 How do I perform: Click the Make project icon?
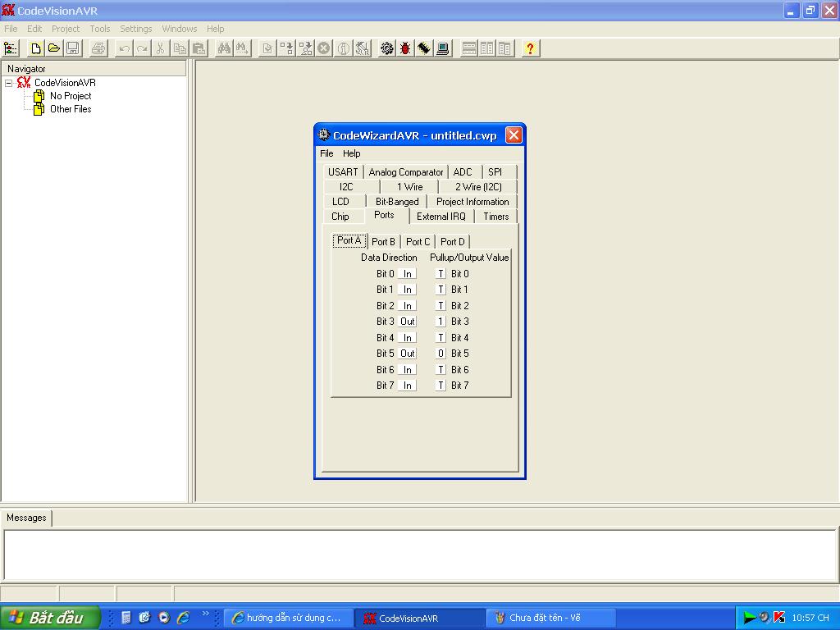(286, 48)
